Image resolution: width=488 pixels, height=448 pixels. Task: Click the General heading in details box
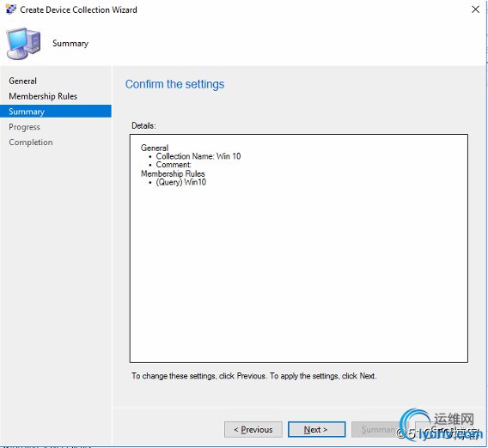tap(155, 148)
